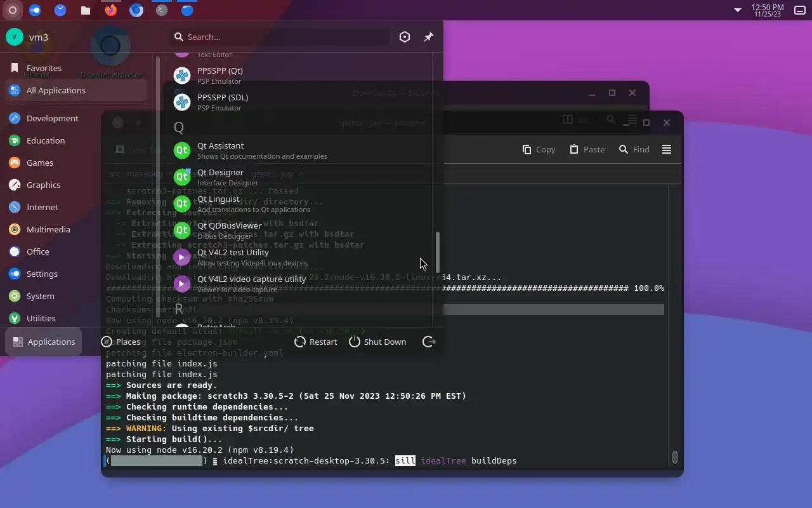Open the Office category

(76, 251)
